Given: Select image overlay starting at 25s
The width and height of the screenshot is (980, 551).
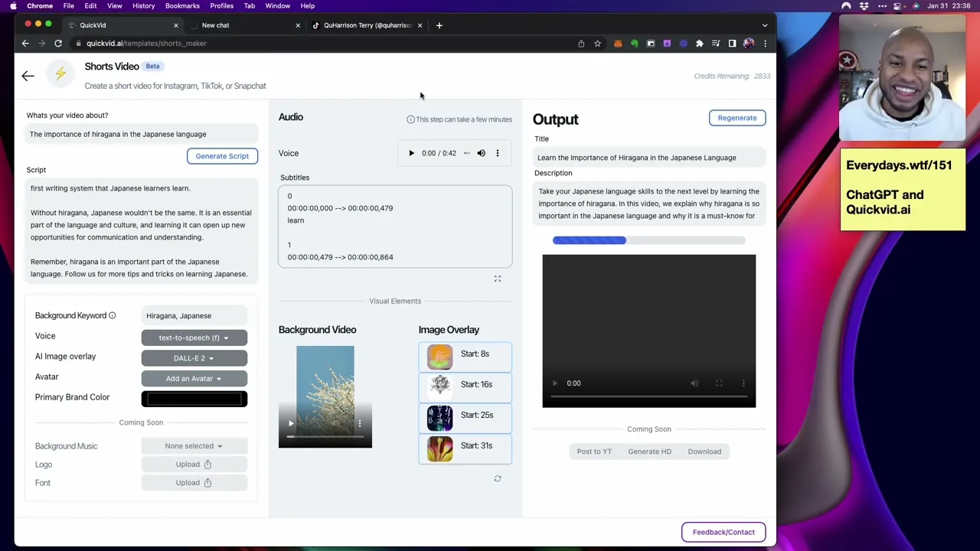Looking at the screenshot, I should point(465,419).
